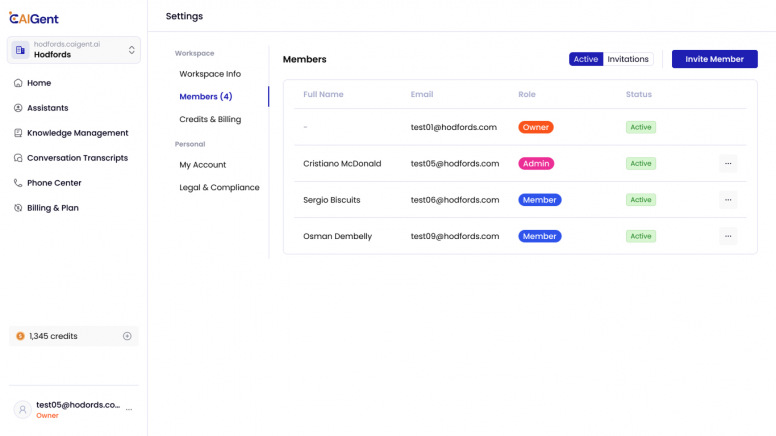Go to Credits & Billing settings
The width and height of the screenshot is (776, 436).
210,119
